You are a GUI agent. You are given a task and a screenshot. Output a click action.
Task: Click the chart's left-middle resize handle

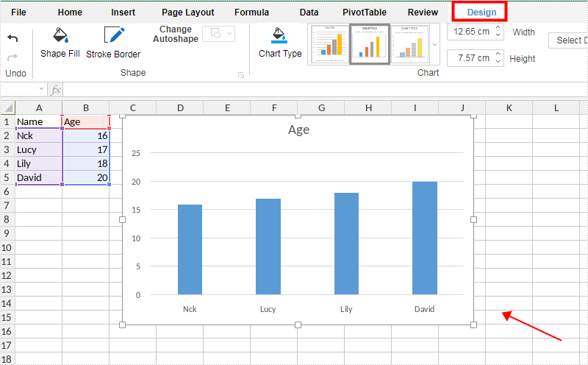122,220
